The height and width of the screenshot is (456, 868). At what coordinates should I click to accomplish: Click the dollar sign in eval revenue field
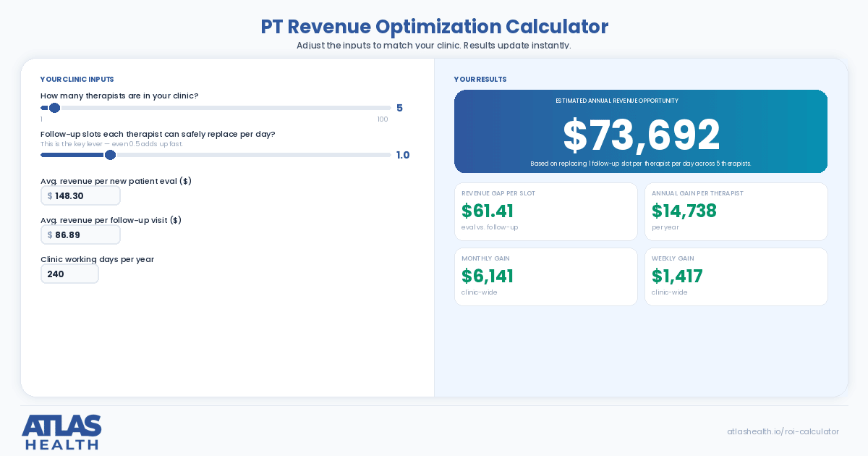pyautogui.click(x=50, y=195)
